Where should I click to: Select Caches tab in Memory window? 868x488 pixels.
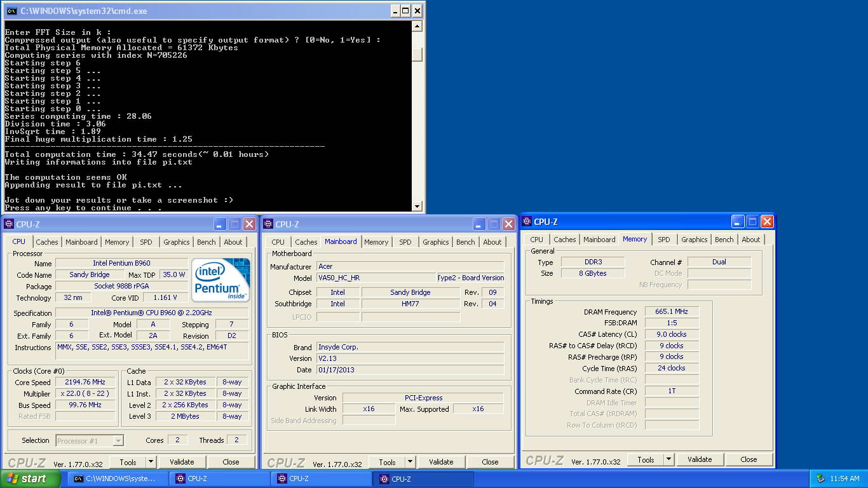click(565, 240)
